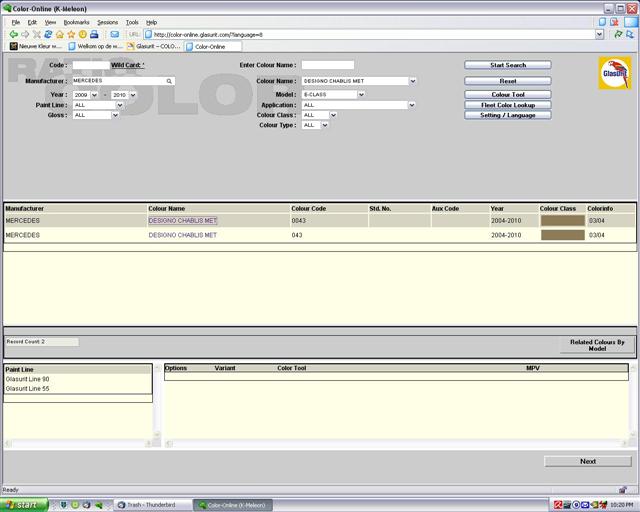Click the Enter Colour Name input field
Viewport: 640px width, 512px height.
(328, 65)
